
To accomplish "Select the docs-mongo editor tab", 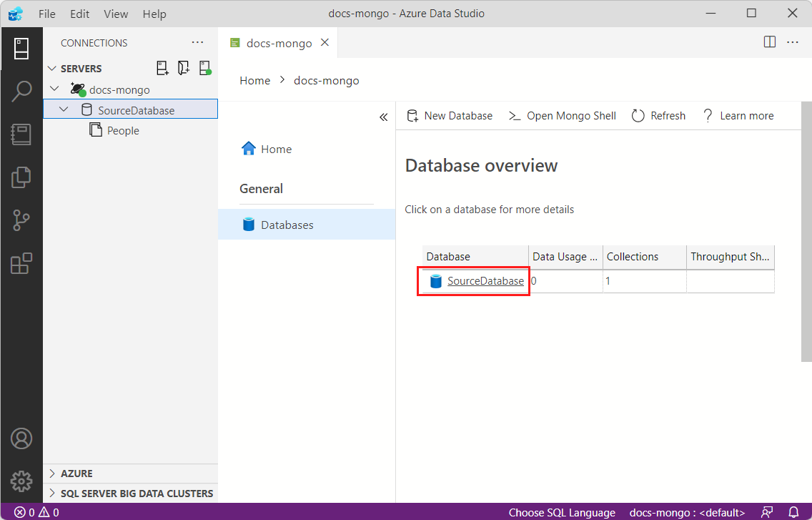I will point(279,43).
